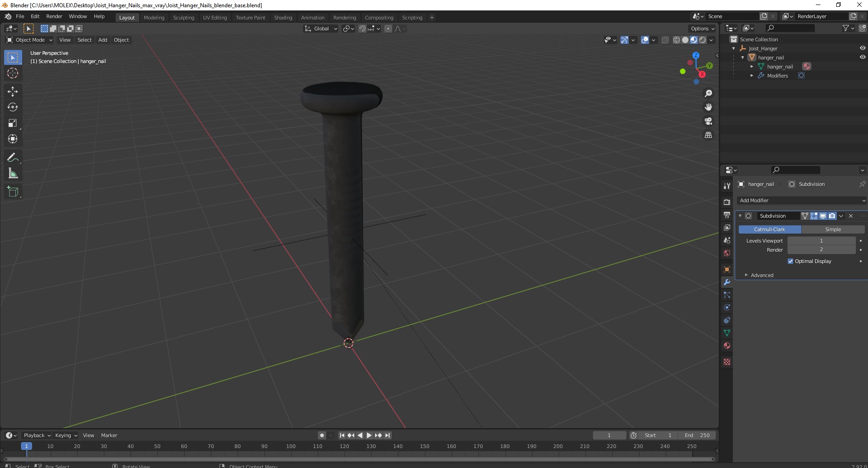Open the Render menu
Viewport: 868px width, 468px height.
click(54, 16)
